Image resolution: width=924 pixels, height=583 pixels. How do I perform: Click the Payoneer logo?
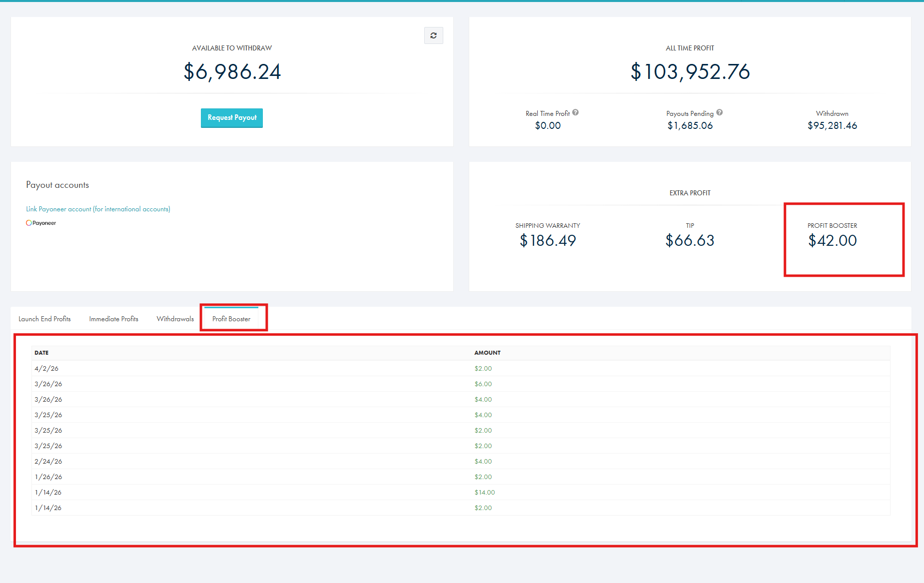[x=41, y=223]
